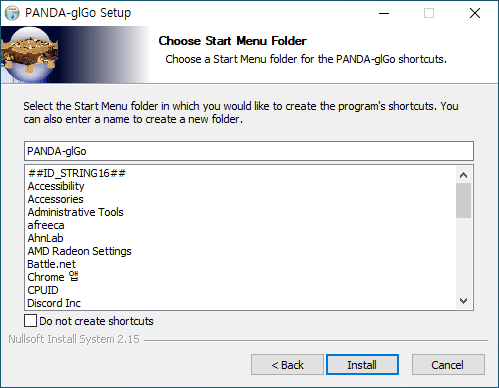Click the PANDA-glGo installer title bar icon

tap(12, 13)
